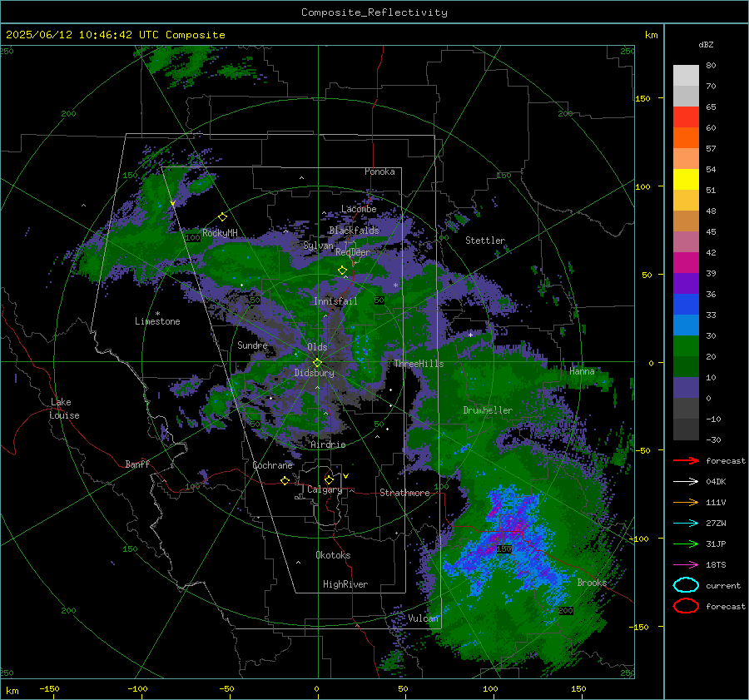Click the HighRiver map label
Image resolution: width=749 pixels, height=700 pixels.
point(345,584)
